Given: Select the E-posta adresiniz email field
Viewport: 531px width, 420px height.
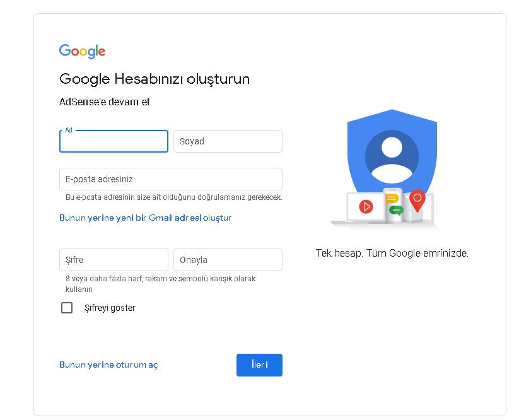Looking at the screenshot, I should [x=170, y=179].
